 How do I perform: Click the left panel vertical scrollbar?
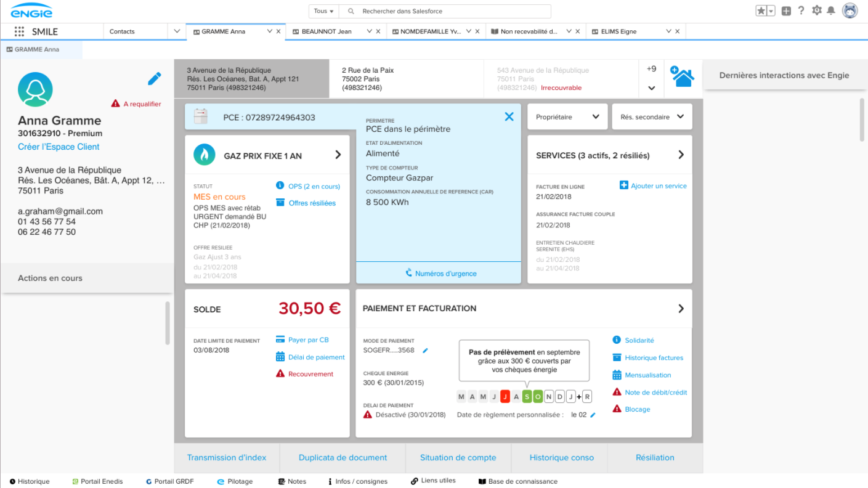[x=167, y=323]
